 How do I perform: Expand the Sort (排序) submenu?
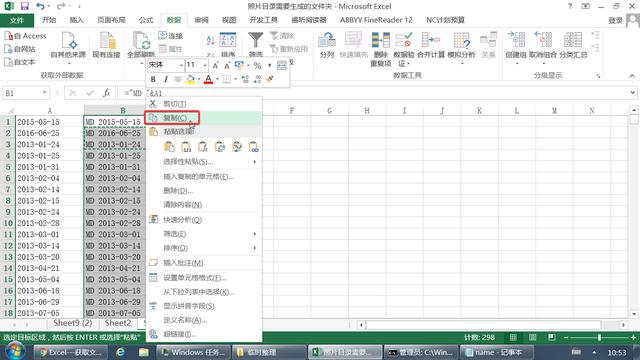tap(204, 248)
